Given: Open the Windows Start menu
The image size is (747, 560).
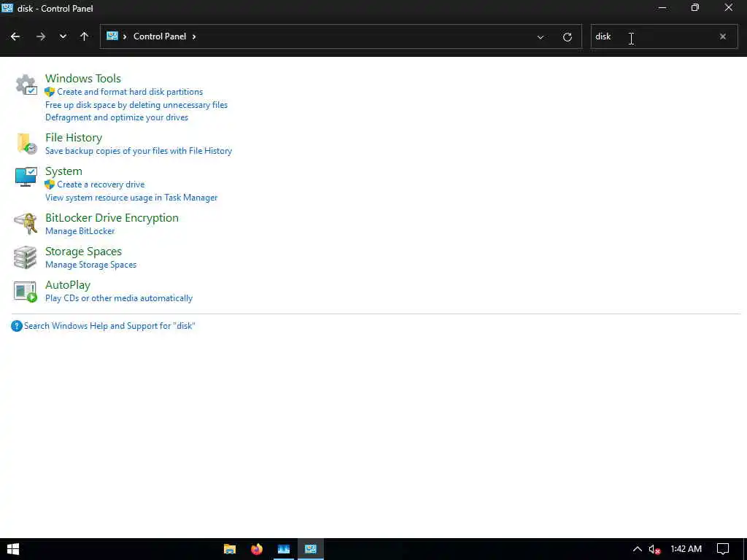Looking at the screenshot, I should (x=13, y=549).
